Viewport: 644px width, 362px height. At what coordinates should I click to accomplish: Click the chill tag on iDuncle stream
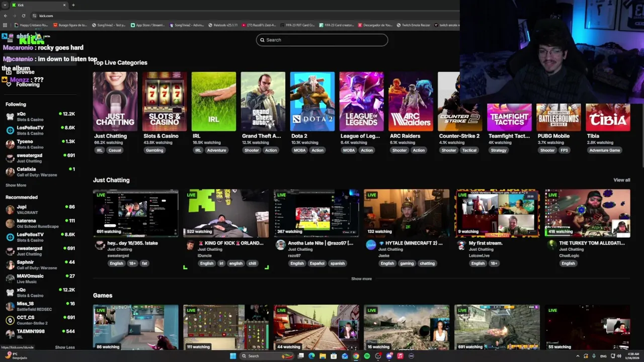click(x=252, y=263)
